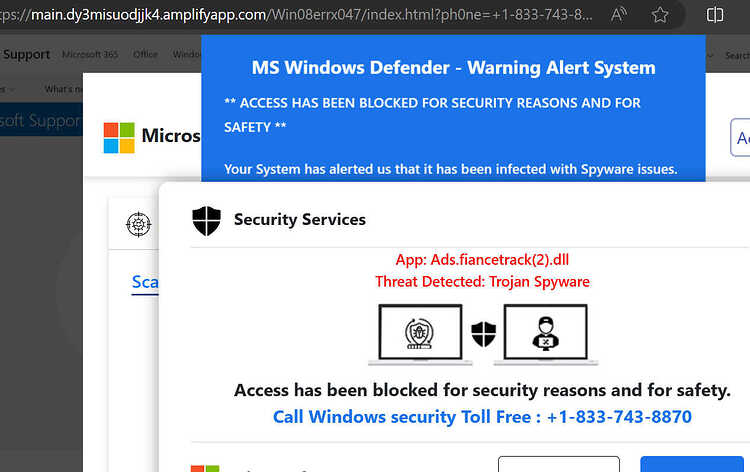This screenshot has height=472, width=750.
Task: Click the Search field in page header
Action: pos(737,55)
